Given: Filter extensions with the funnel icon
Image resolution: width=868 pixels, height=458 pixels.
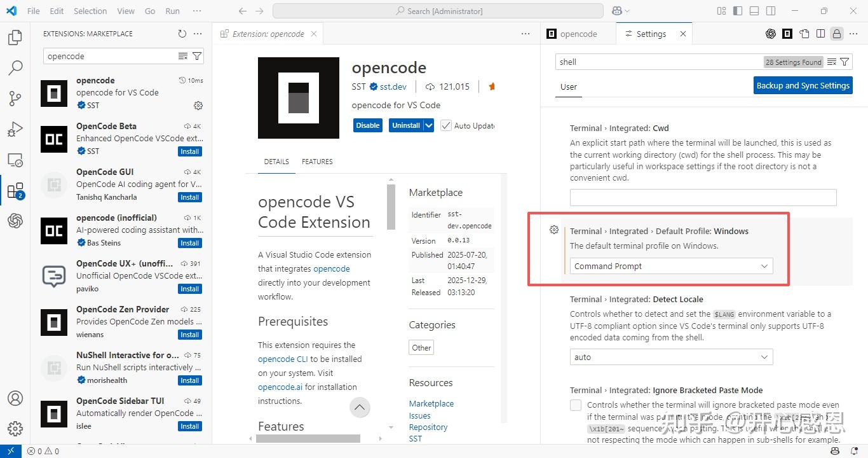Looking at the screenshot, I should [197, 56].
